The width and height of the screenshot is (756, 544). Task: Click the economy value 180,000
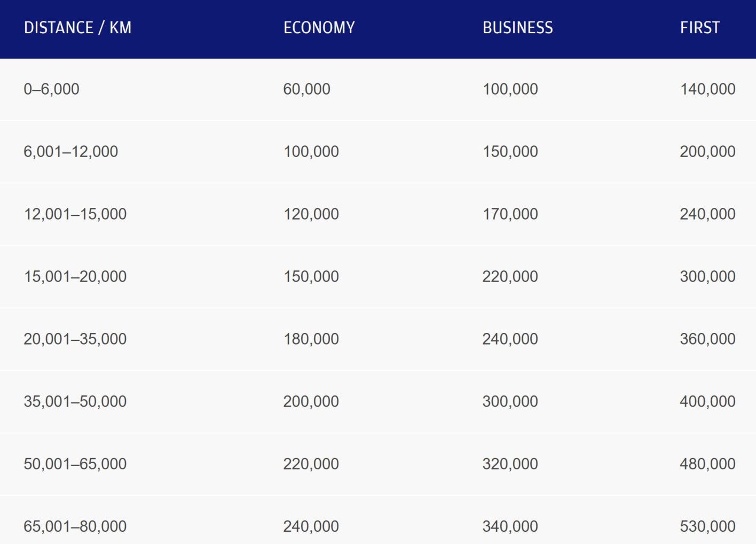[x=311, y=339]
